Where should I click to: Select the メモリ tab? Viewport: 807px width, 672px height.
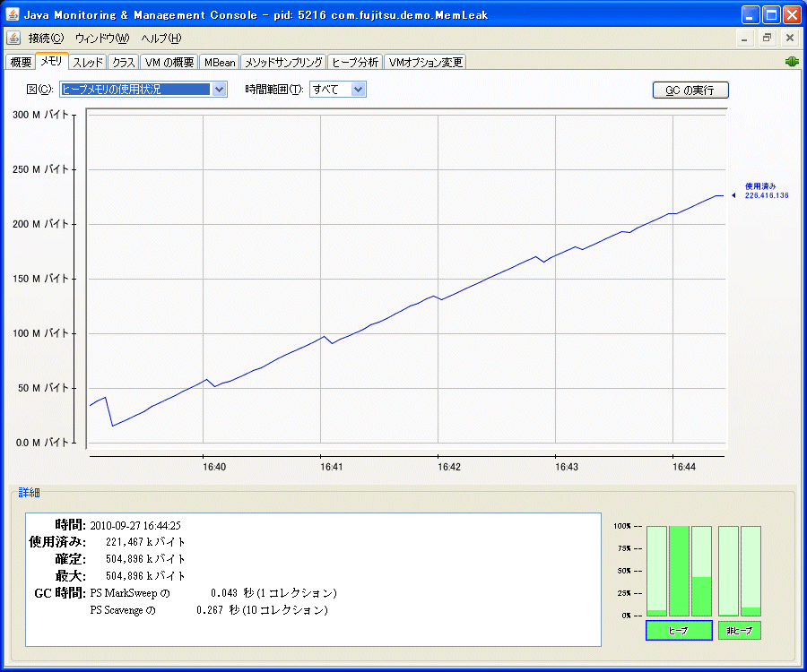coord(51,61)
